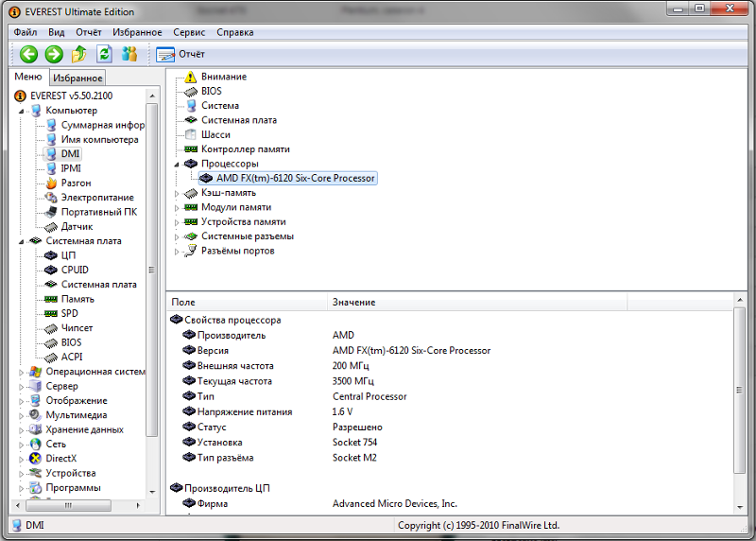Expand the Системные разъемы DMI node
Viewport: 756px width, 541px height.
pos(177,237)
